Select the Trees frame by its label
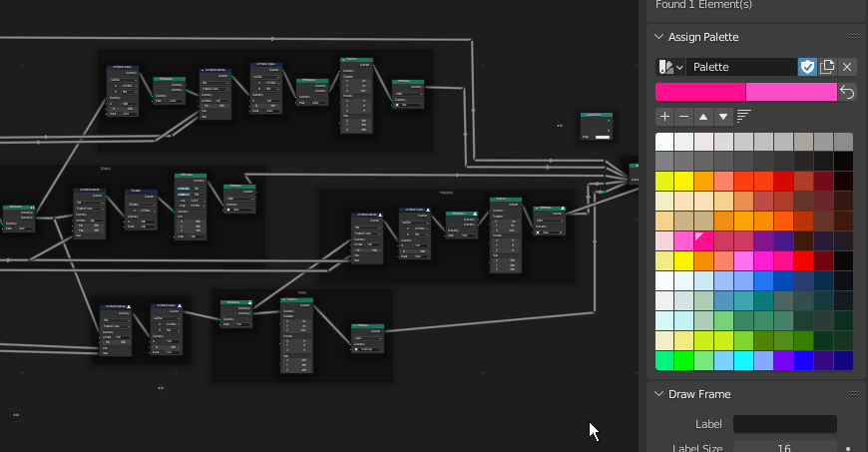The image size is (868, 452). point(301,293)
